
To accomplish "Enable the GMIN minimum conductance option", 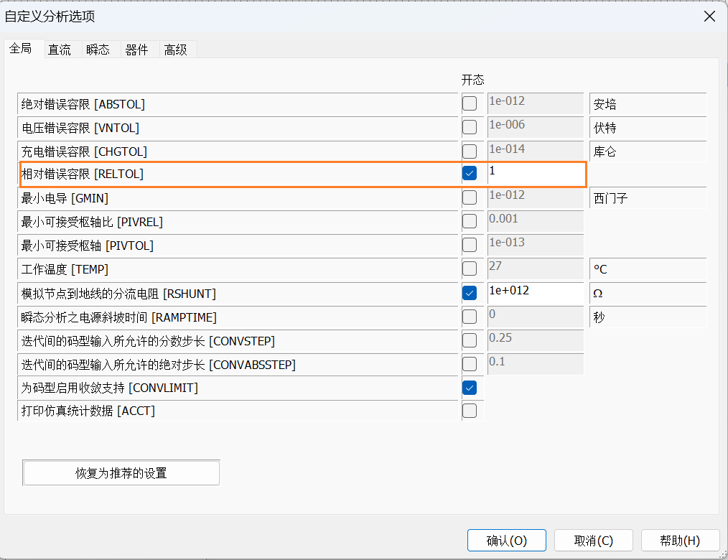I will [x=470, y=197].
